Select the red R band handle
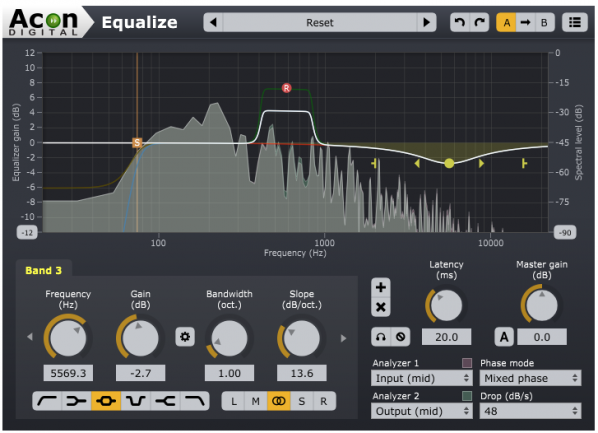598x433 pixels. tap(286, 88)
